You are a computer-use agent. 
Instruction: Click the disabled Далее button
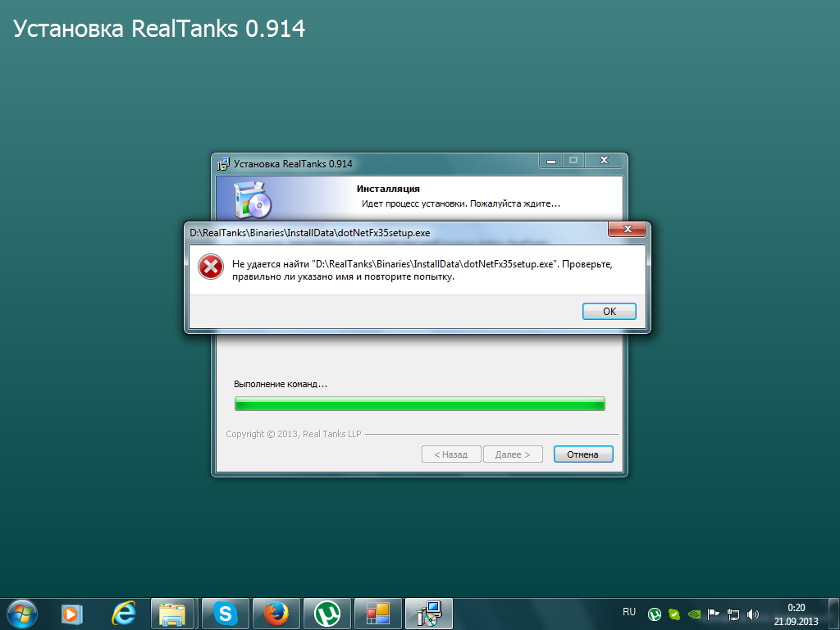point(513,454)
